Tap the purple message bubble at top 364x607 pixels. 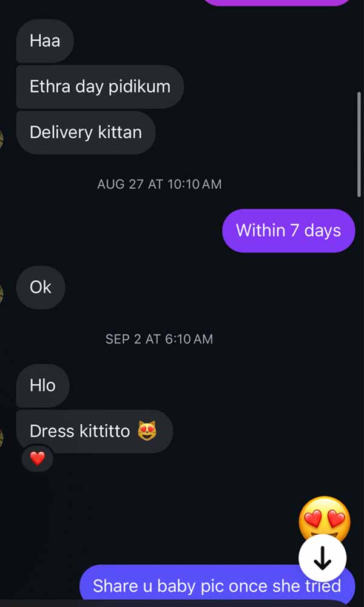tap(278, 3)
